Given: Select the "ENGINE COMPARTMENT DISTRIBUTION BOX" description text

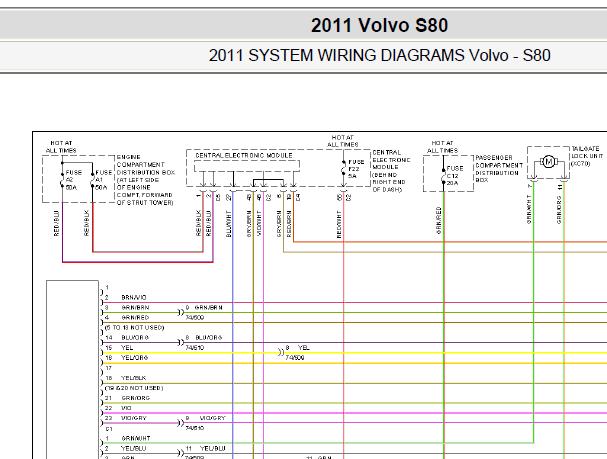Looking at the screenshot, I should pyautogui.click(x=146, y=180).
